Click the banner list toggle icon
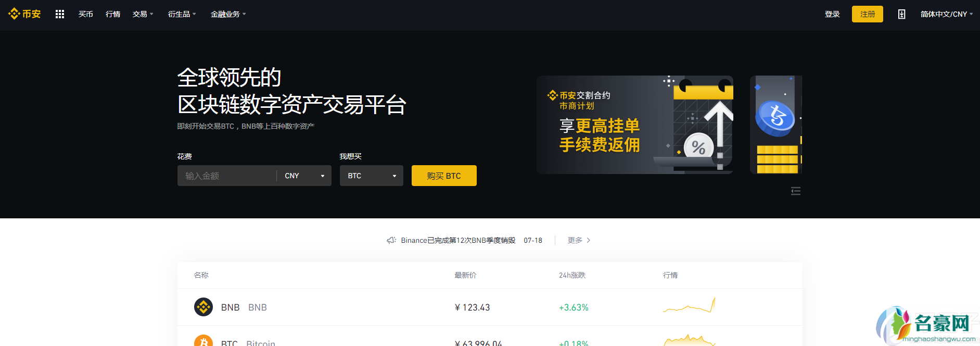This screenshot has height=346, width=980. click(795, 191)
